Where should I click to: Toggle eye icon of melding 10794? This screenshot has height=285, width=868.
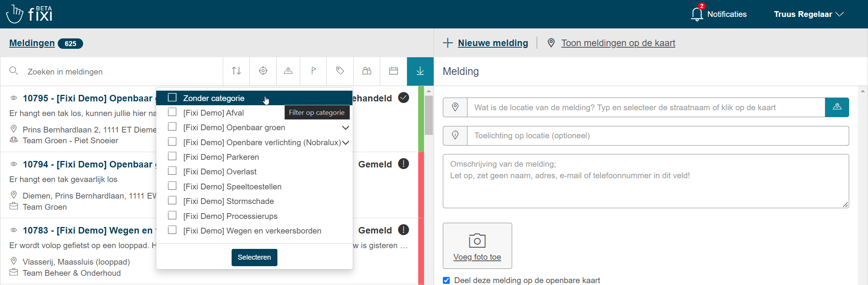[x=13, y=164]
